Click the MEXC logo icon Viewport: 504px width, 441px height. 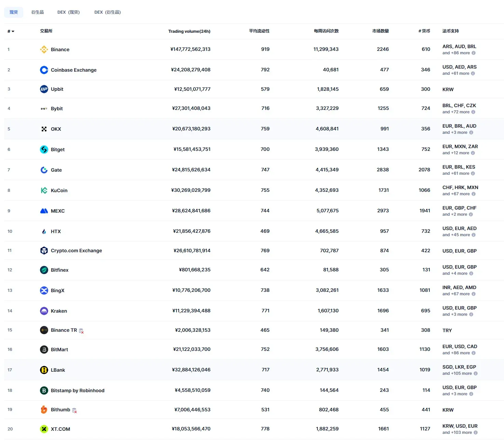coord(44,211)
